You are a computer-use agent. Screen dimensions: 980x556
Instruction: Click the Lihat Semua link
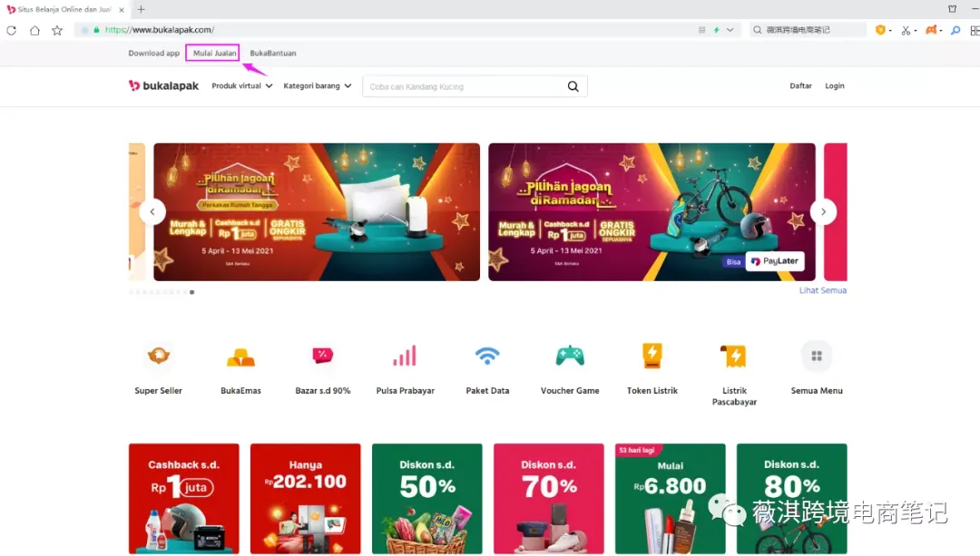(822, 290)
